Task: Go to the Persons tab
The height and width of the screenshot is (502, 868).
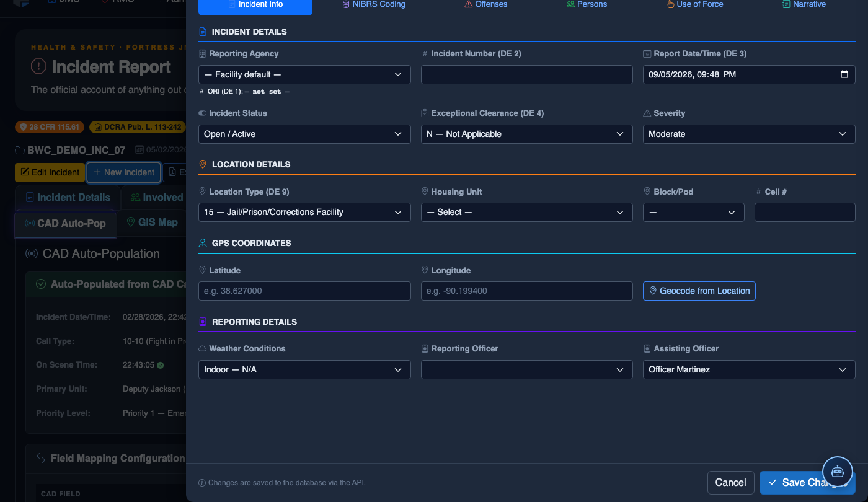Action: pyautogui.click(x=587, y=4)
